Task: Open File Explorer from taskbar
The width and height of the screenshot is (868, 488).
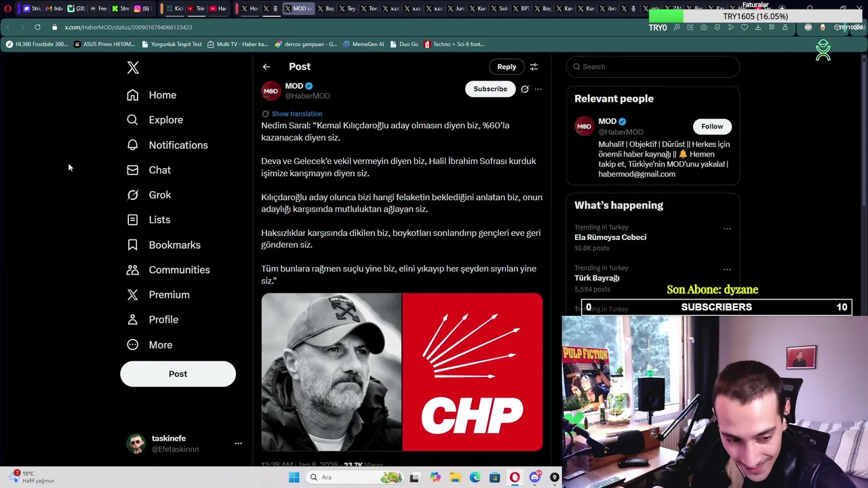Action: [x=455, y=477]
